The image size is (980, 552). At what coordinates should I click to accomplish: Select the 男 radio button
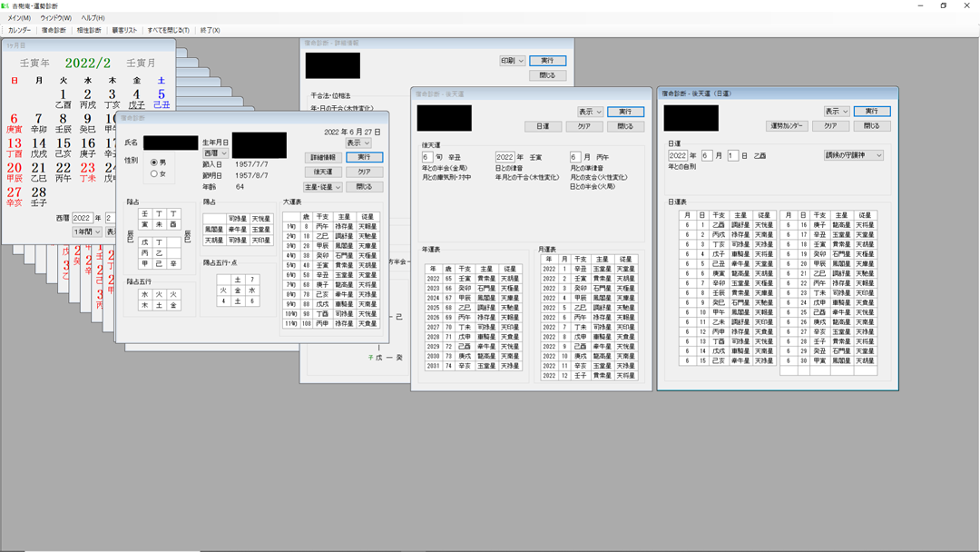pos(152,162)
